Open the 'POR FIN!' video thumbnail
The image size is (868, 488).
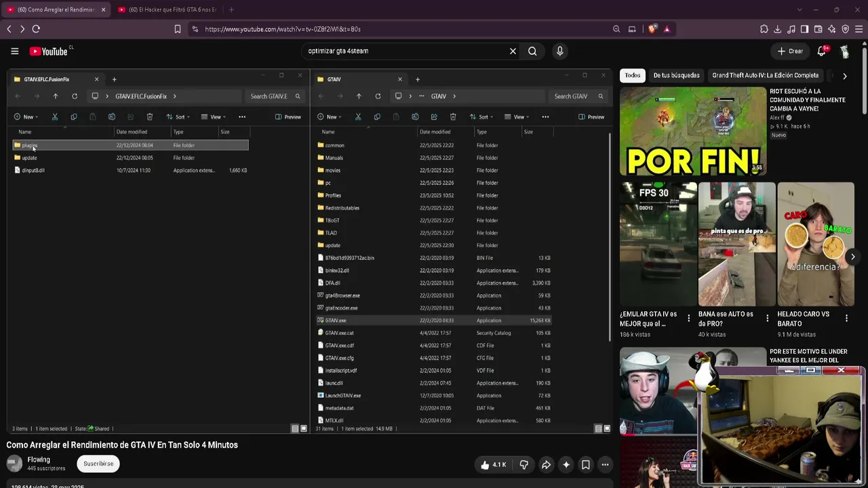(692, 131)
